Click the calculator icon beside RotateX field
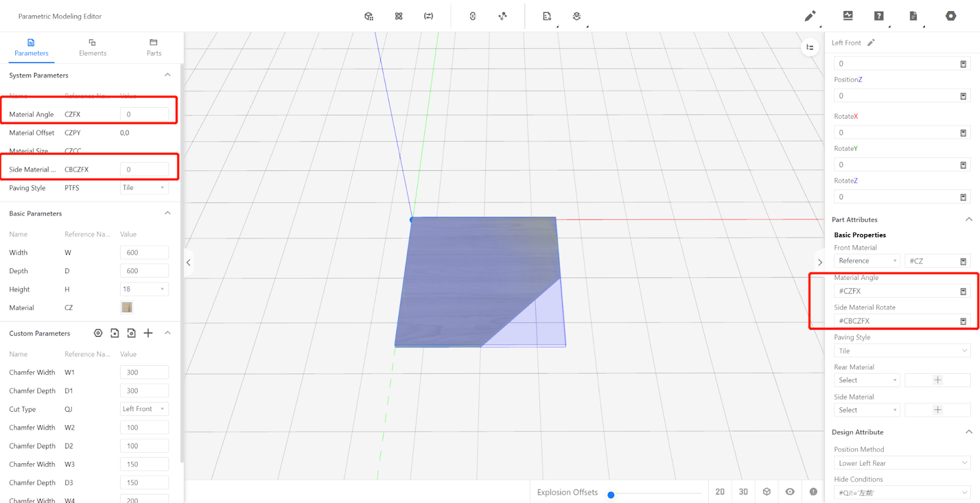The image size is (980, 503). click(963, 133)
